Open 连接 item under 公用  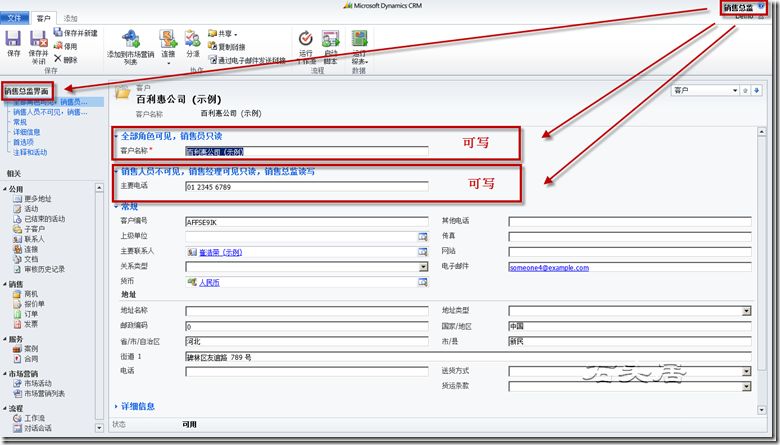click(x=26, y=249)
